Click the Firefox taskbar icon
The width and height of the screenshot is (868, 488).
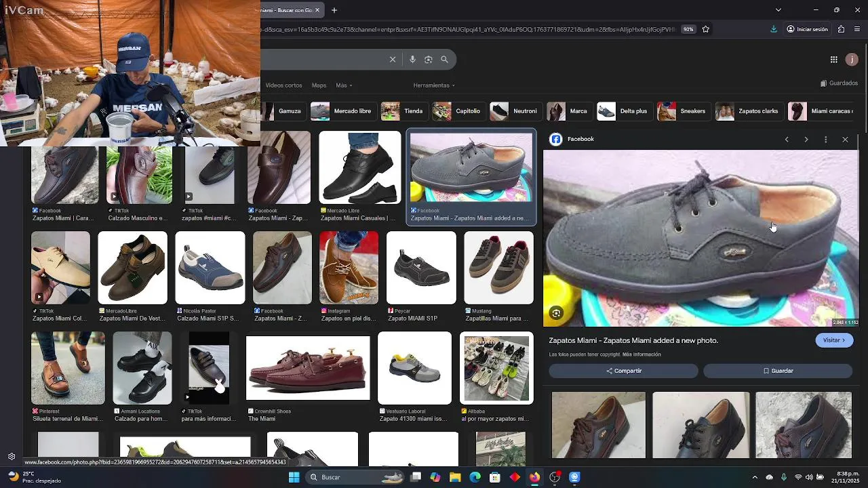tap(534, 477)
